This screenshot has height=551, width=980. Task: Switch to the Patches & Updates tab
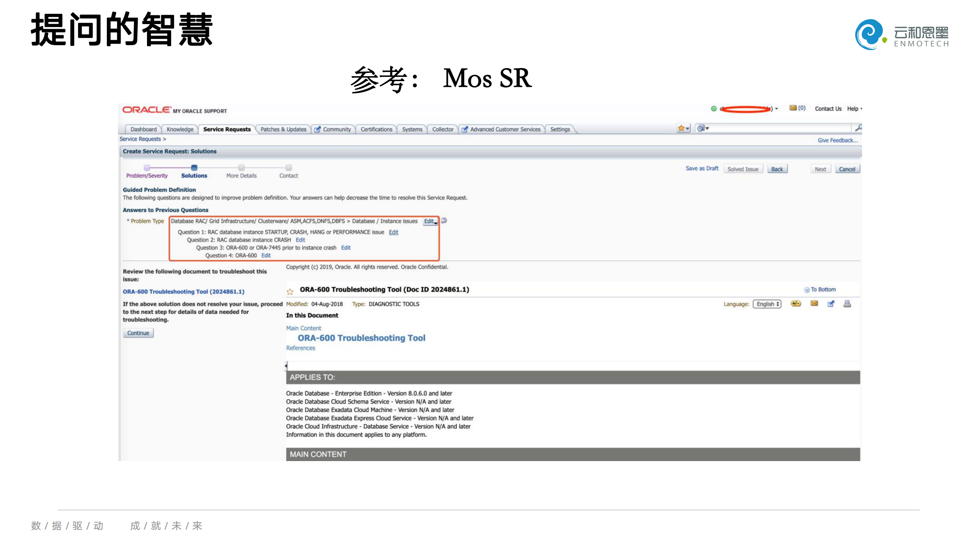point(283,129)
